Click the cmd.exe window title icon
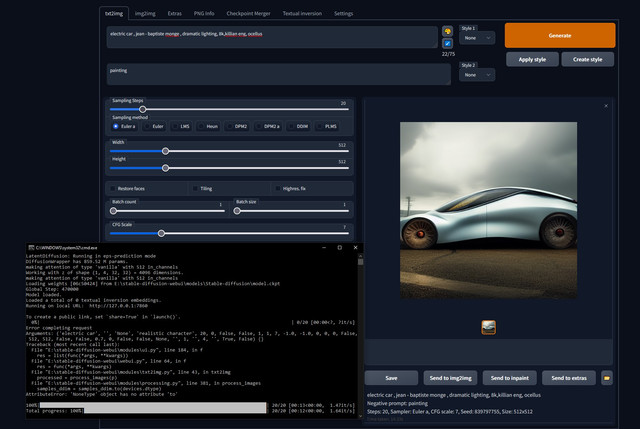 (x=31, y=247)
